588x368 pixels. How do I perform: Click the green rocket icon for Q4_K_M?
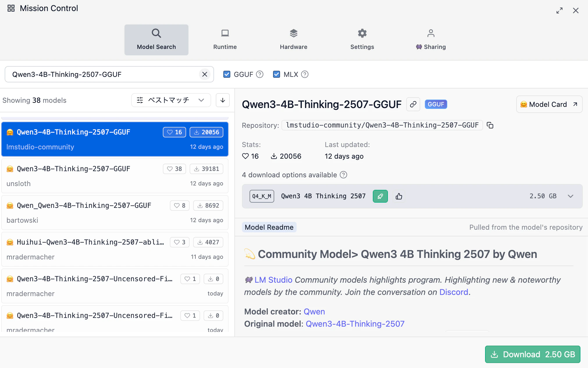point(380,196)
